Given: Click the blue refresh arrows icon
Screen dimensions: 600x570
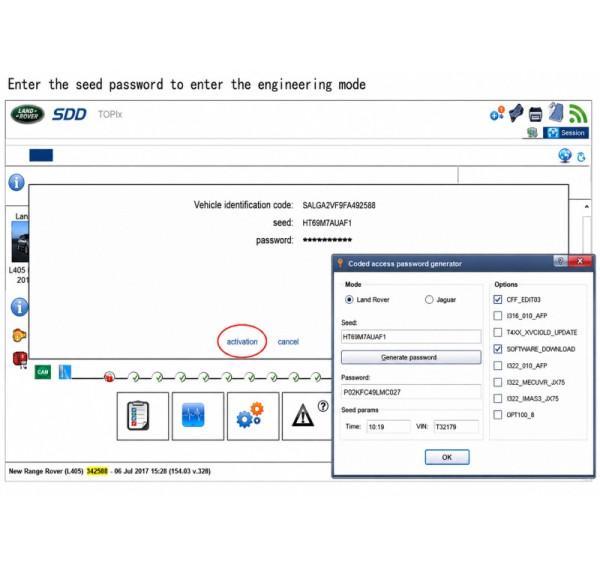Looking at the screenshot, I should tap(581, 156).
